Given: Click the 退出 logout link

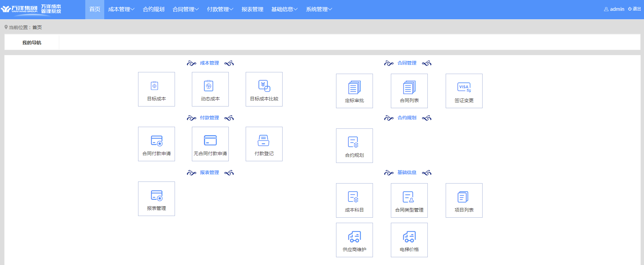Looking at the screenshot, I should pyautogui.click(x=635, y=9).
